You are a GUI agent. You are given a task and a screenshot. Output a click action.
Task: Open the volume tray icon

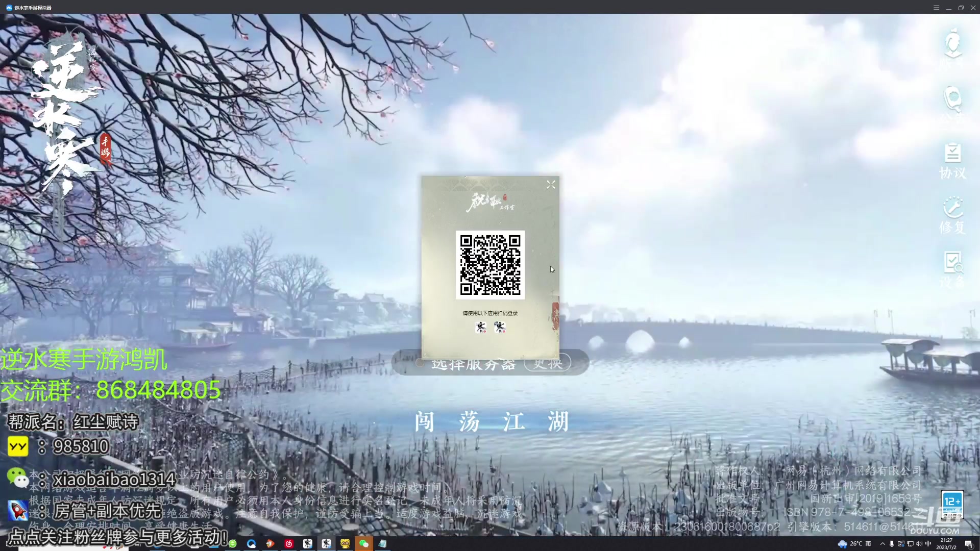tap(919, 544)
